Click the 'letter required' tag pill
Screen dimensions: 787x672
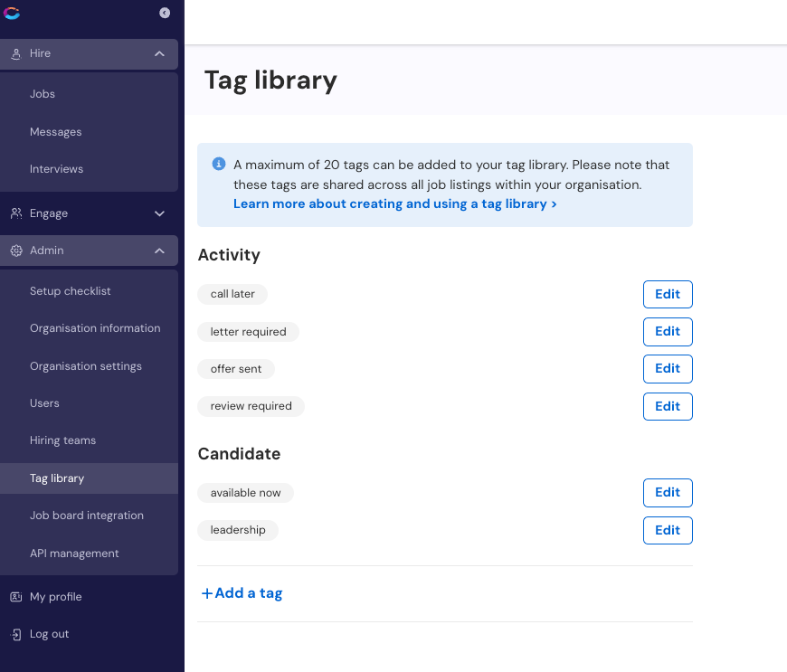coord(249,332)
